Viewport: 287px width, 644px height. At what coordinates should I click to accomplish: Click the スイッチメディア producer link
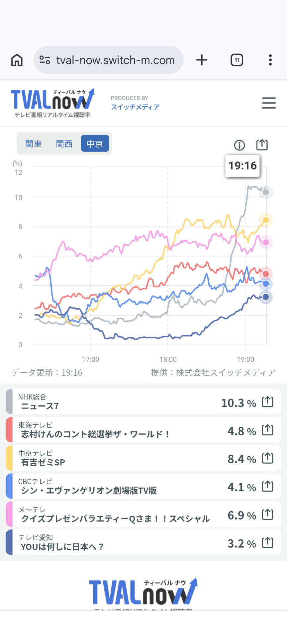click(135, 107)
